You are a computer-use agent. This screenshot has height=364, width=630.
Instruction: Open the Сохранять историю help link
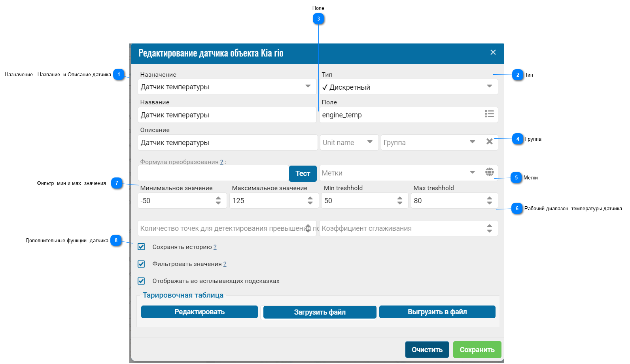click(x=215, y=247)
